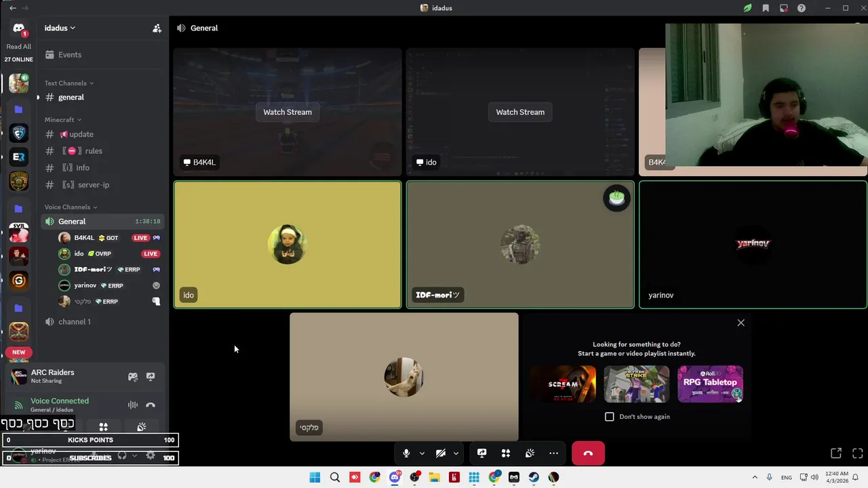The width and height of the screenshot is (868, 488).
Task: Collapse the Text Channels category
Action: pos(68,83)
